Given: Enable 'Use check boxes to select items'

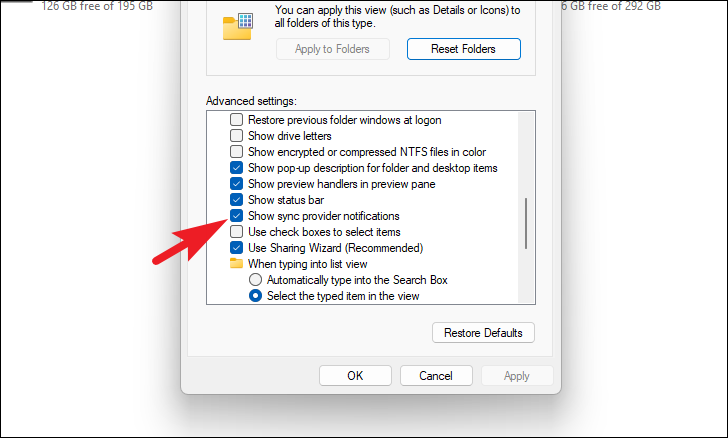Looking at the screenshot, I should [236, 232].
